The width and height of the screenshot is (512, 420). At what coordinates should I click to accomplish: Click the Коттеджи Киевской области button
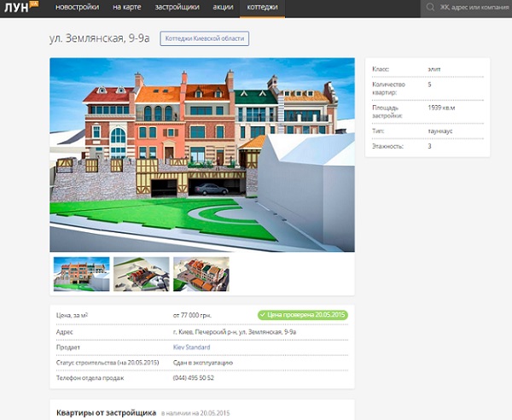pos(205,38)
